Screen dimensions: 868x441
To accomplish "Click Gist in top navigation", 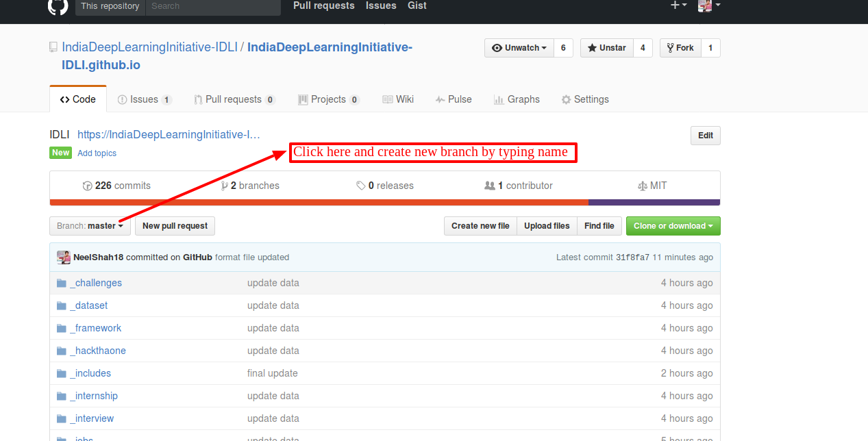I will click(x=417, y=5).
